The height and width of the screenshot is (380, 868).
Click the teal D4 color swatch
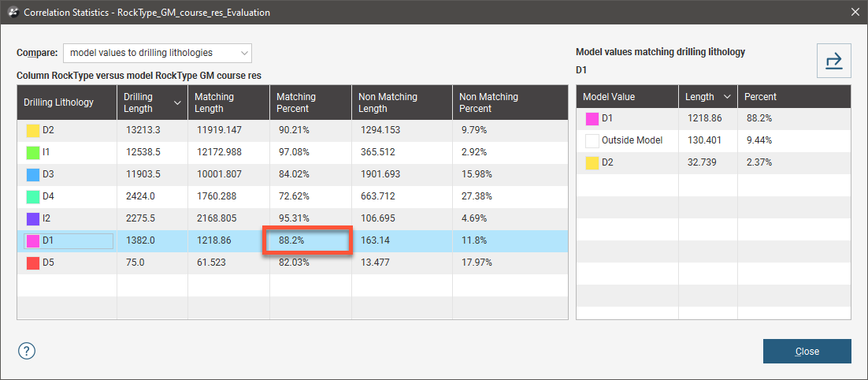pos(33,196)
